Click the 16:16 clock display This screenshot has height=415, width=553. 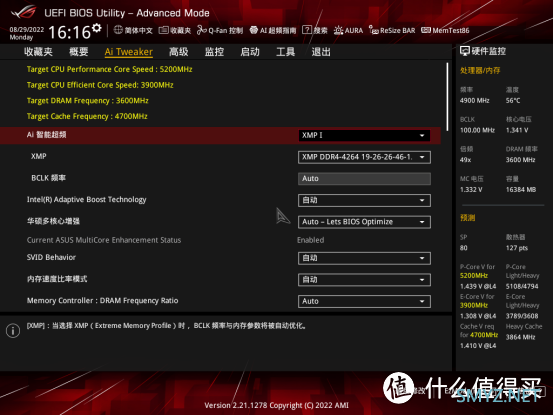tap(69, 32)
